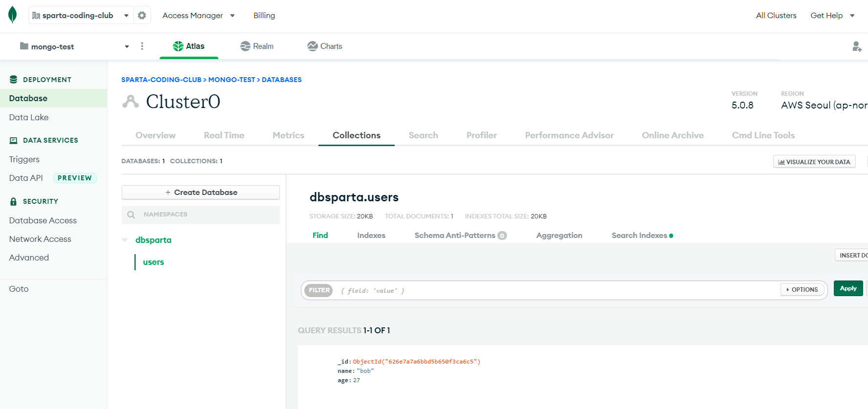Expand the Access Manager menu
Screen dimensions: 868x409
(x=198, y=16)
